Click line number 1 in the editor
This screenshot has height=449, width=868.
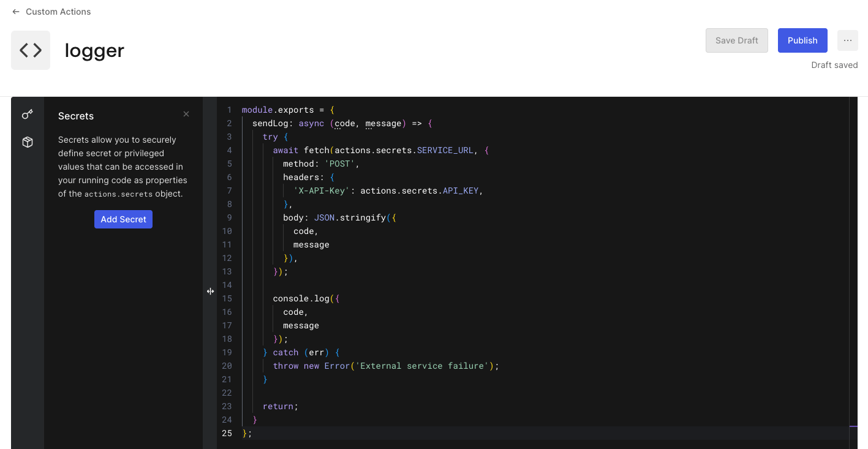click(229, 110)
